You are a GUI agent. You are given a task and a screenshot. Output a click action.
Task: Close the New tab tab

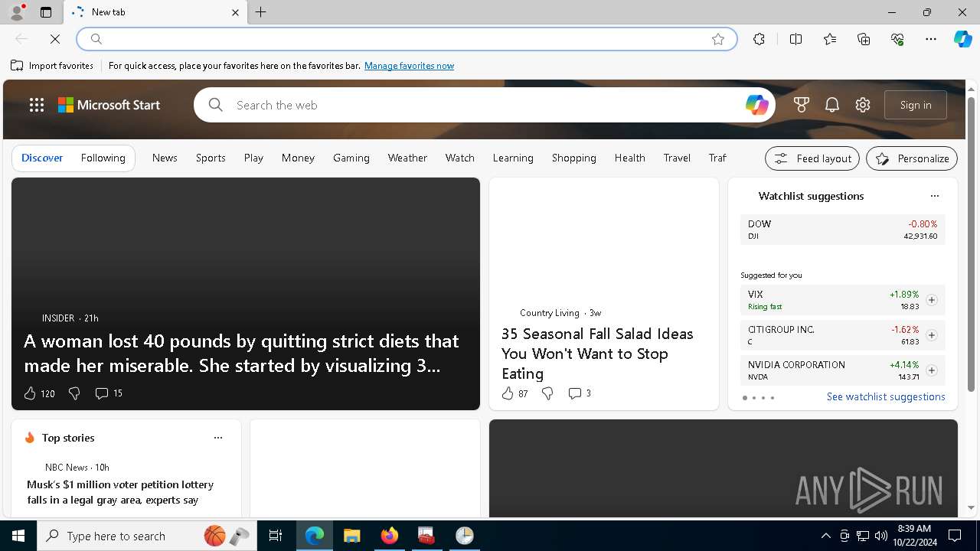pos(235,12)
